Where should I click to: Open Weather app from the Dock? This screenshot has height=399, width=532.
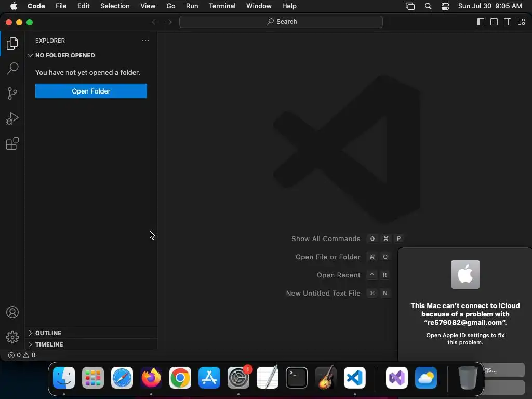[x=426, y=378]
